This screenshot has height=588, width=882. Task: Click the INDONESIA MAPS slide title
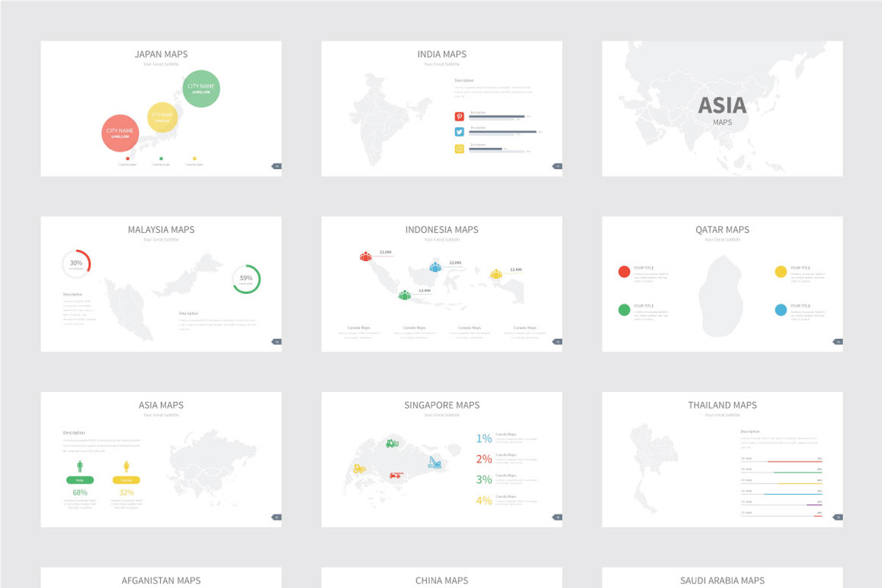(442, 230)
